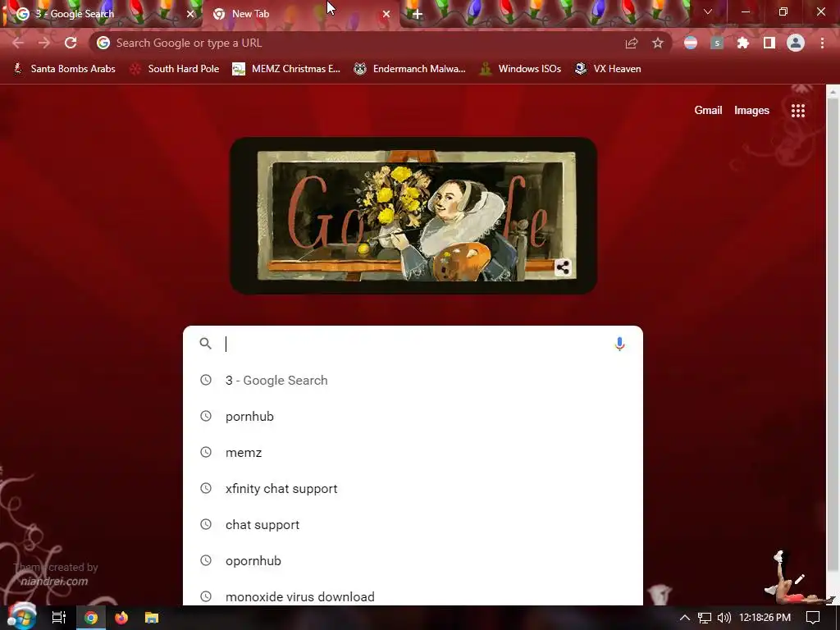The height and width of the screenshot is (630, 840).
Task: Select the '3 - Google Search' suggestion
Action: [413, 381]
